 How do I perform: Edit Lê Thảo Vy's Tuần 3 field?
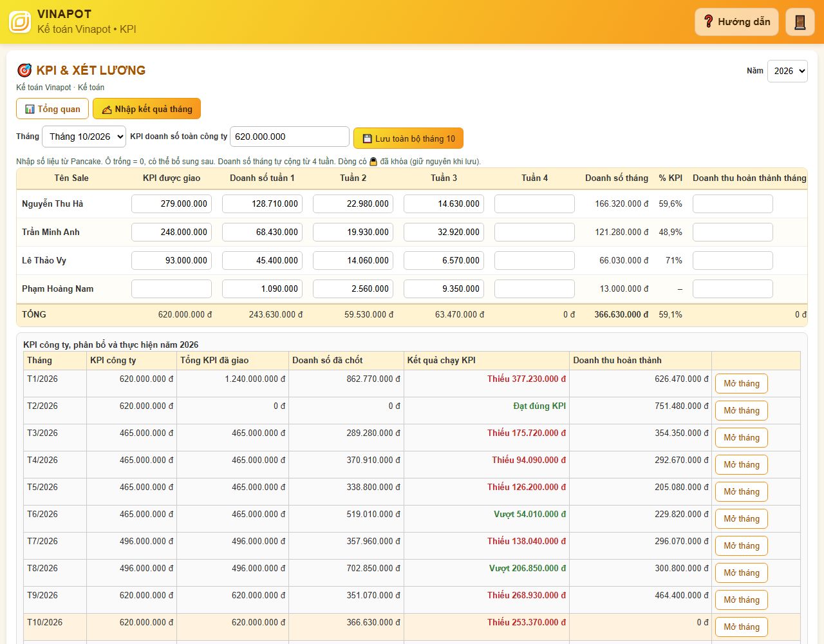[444, 260]
